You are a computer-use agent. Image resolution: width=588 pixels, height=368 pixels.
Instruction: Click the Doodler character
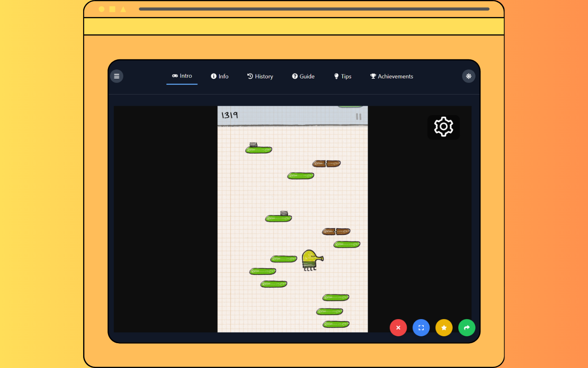click(x=312, y=260)
